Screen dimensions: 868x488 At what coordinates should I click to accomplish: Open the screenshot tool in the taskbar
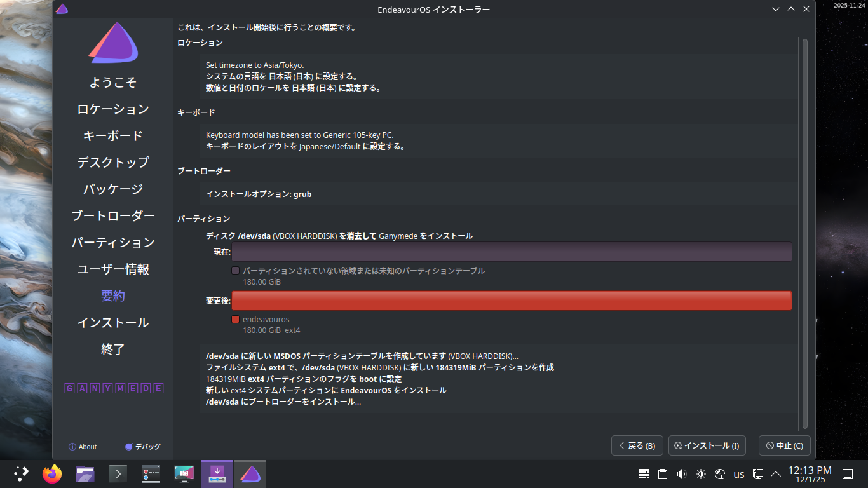pos(184,474)
